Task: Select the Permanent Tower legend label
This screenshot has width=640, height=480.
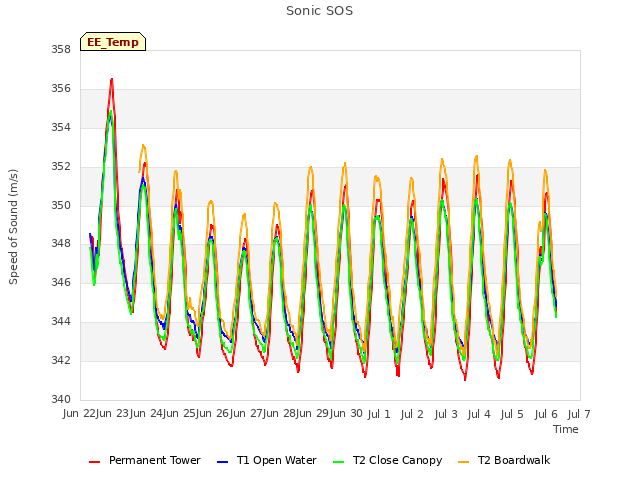Action: coord(155,460)
